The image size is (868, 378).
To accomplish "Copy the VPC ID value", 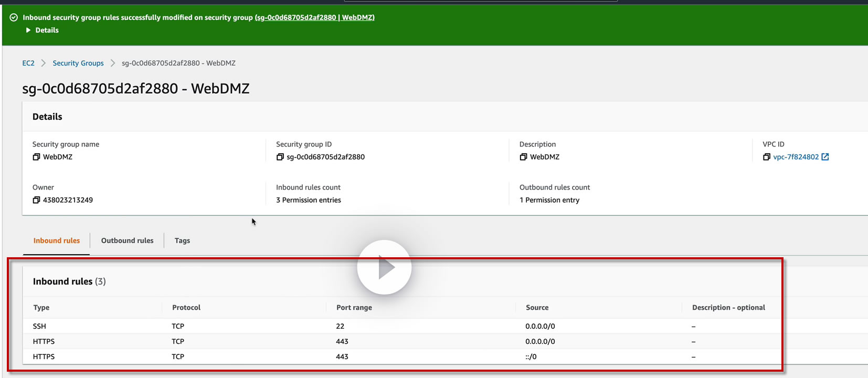I will click(766, 157).
